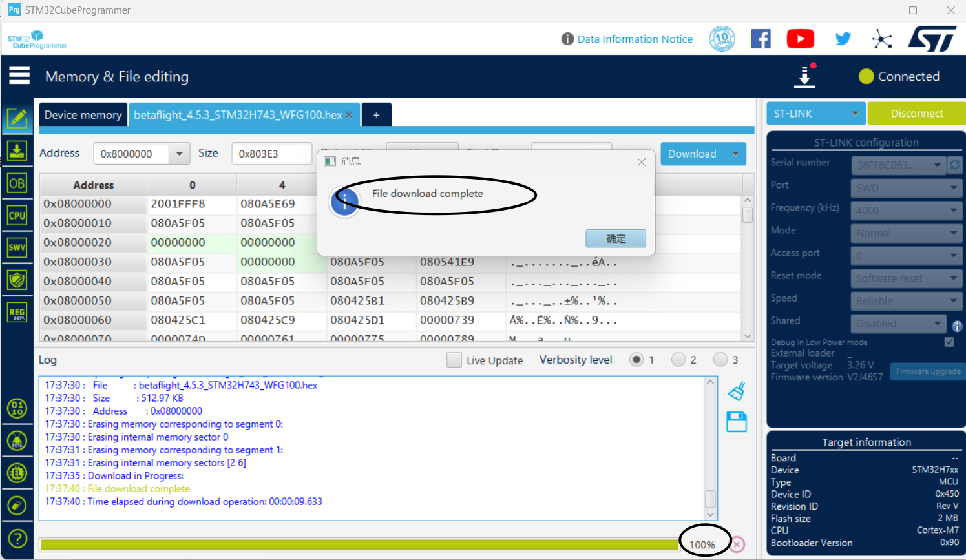966x560 pixels.
Task: Click the Size input field
Action: coord(271,154)
